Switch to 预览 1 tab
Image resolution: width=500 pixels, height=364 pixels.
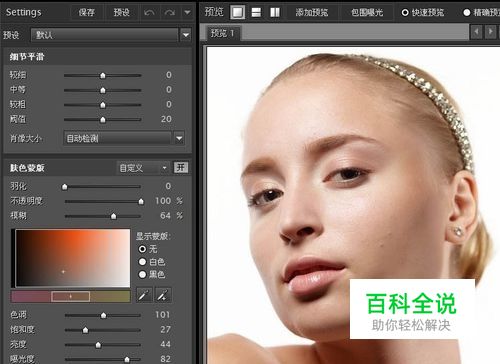pos(223,33)
